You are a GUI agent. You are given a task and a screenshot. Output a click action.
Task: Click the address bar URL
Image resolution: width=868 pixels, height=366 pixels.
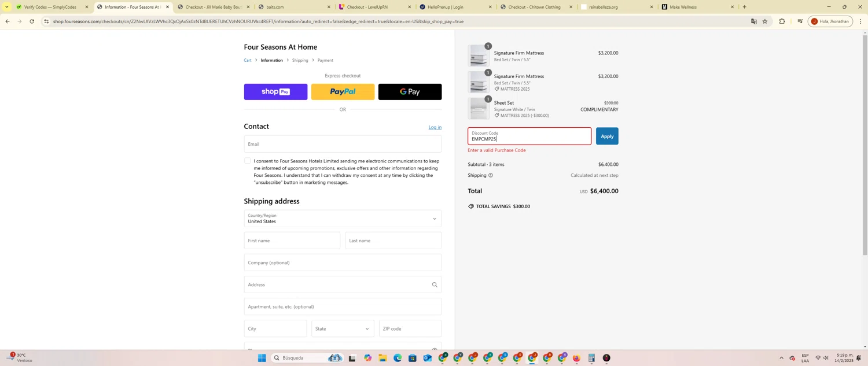(x=258, y=21)
